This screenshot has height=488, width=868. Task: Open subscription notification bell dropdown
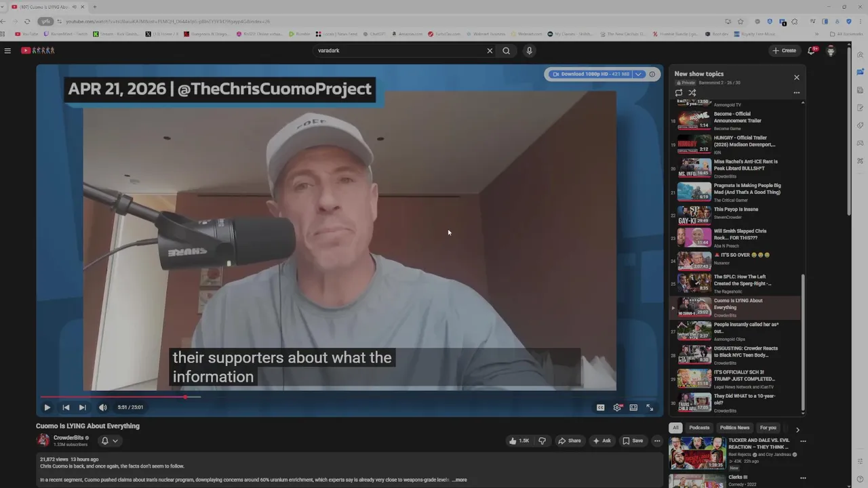[x=109, y=441]
